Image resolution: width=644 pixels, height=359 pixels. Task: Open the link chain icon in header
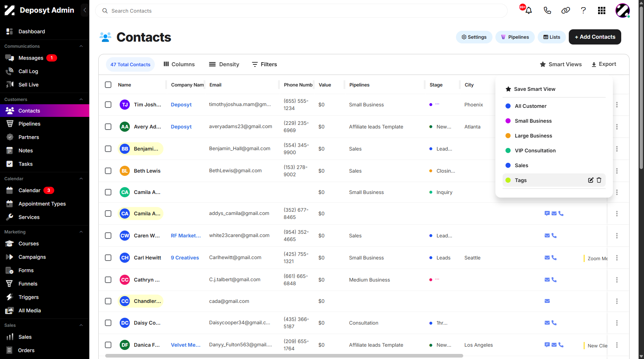[566, 10]
